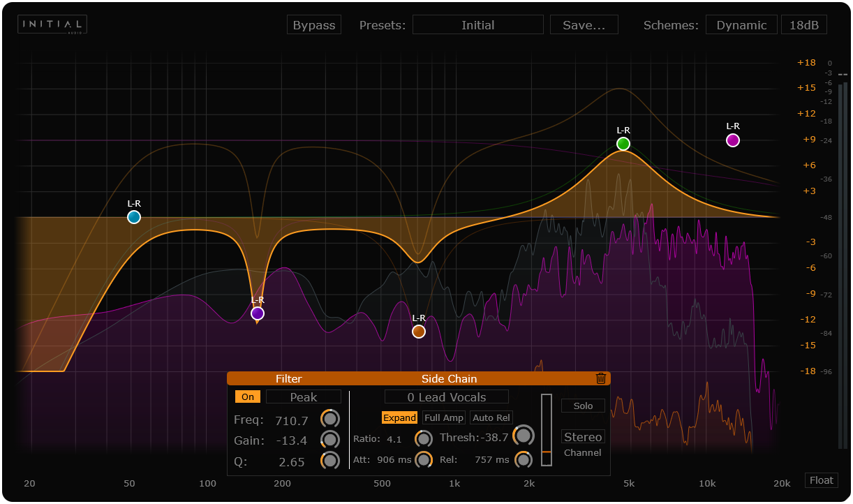Toggle the filter On switch

[x=248, y=396]
